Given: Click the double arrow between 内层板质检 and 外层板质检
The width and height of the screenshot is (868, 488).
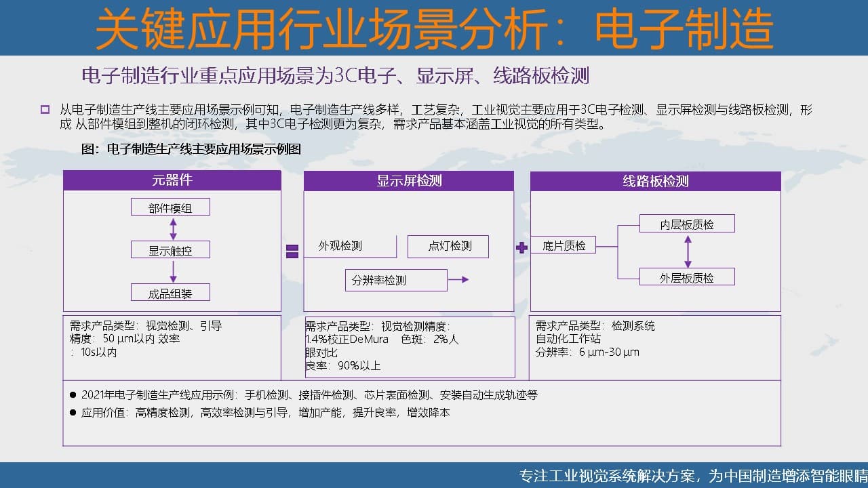Looking at the screenshot, I should [688, 251].
